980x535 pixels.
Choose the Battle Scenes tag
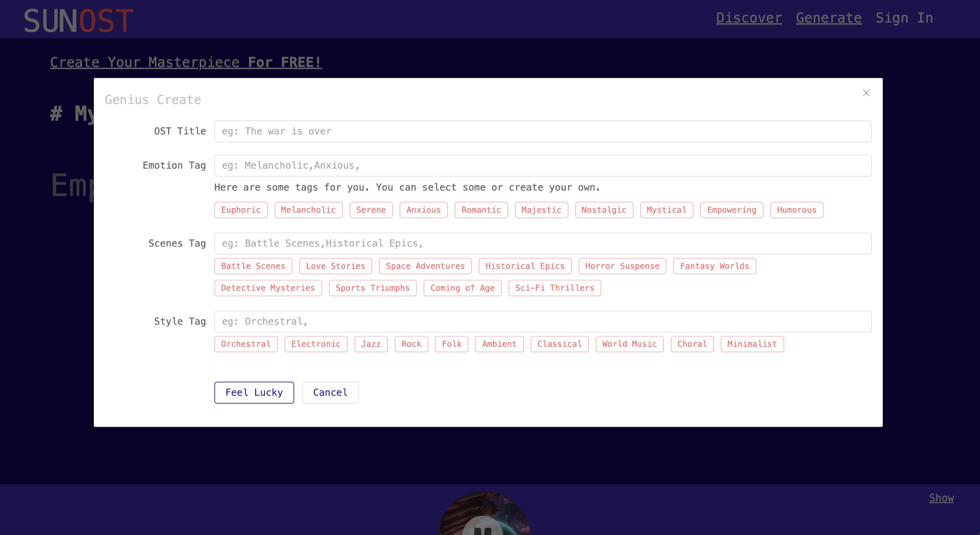coord(253,266)
